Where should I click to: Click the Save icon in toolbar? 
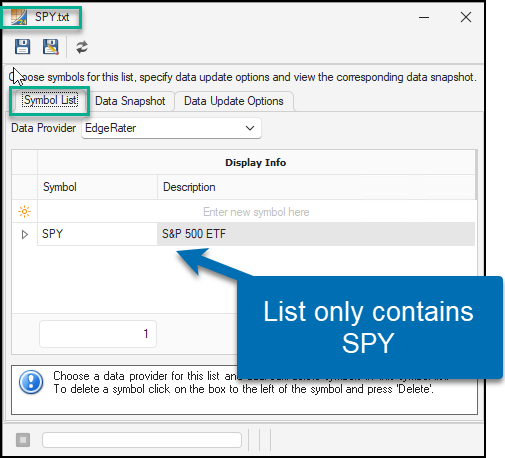[22, 47]
